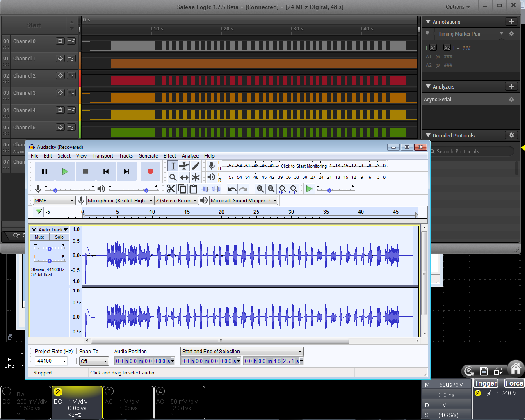
Task: Toggle oscilloscope channel 3 panel
Action: (128, 402)
